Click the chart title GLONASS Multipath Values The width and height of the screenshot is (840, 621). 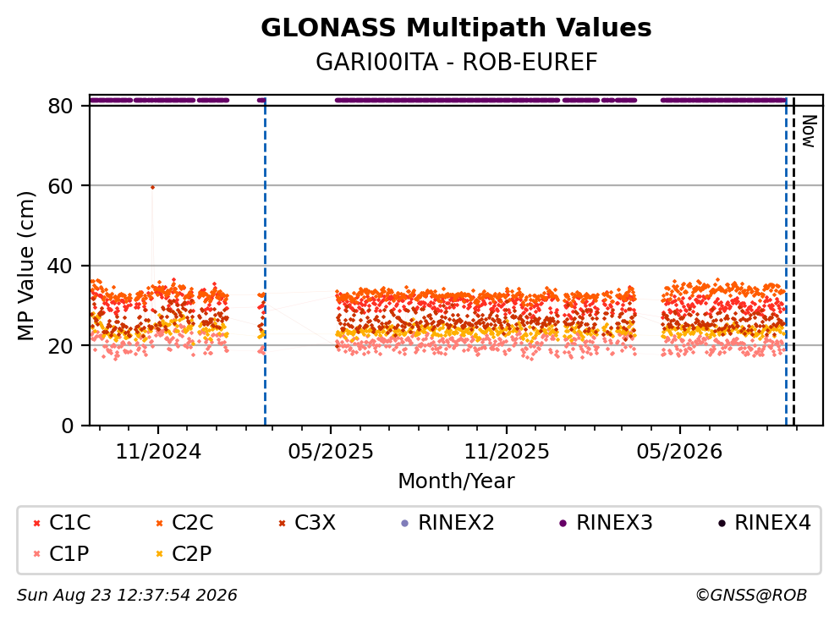pyautogui.click(x=456, y=27)
